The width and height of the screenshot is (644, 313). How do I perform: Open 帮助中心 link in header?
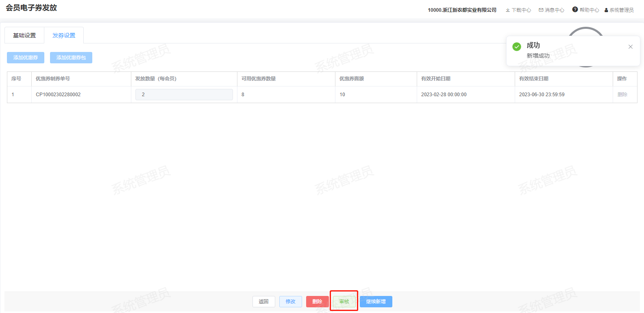[590, 10]
